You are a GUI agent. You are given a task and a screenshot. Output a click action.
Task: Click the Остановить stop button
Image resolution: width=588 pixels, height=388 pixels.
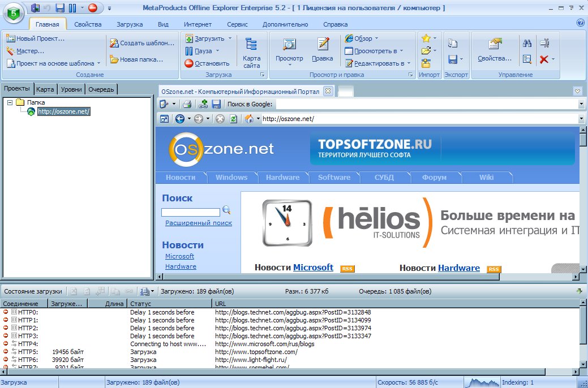coord(207,63)
